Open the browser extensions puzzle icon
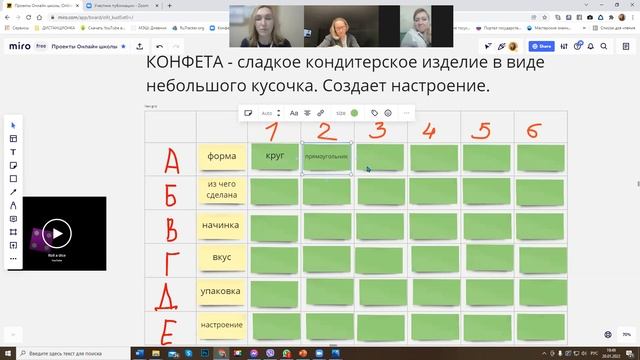 point(611,17)
